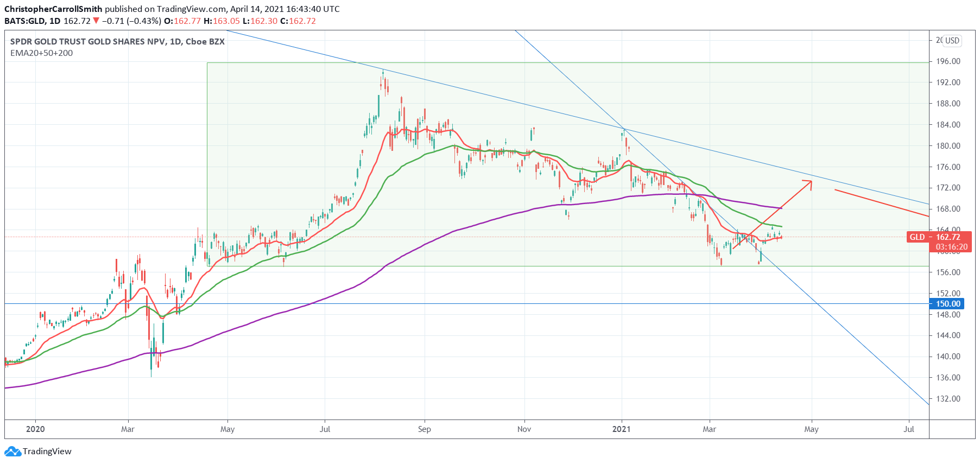Select the SPDR GOLD TRUST chart title
The image size is (980, 464).
117,42
